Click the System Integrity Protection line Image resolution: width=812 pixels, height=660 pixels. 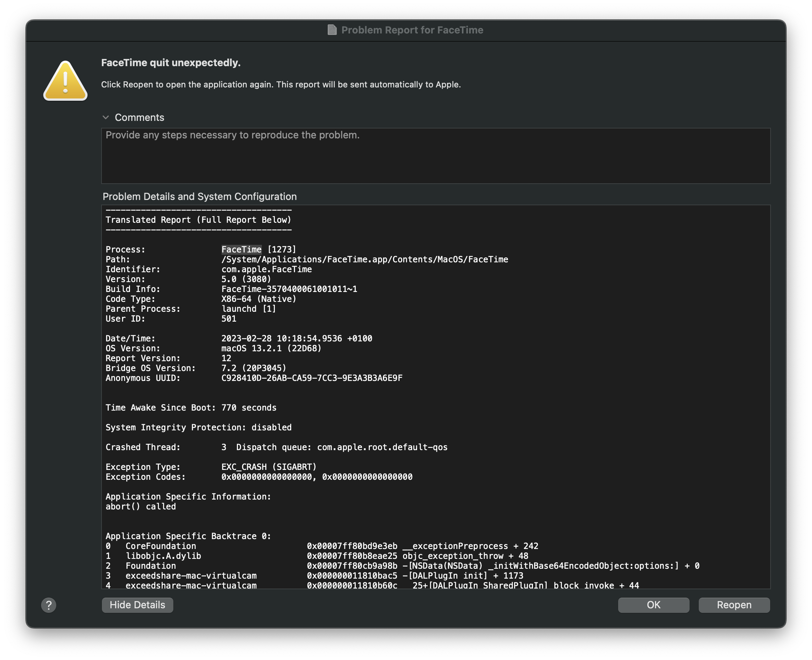tap(198, 427)
